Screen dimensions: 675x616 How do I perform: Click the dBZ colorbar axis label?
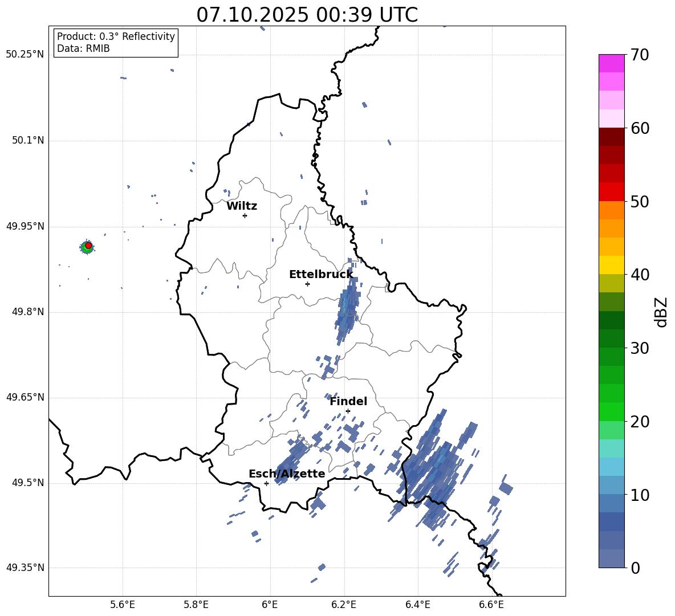pyautogui.click(x=661, y=312)
